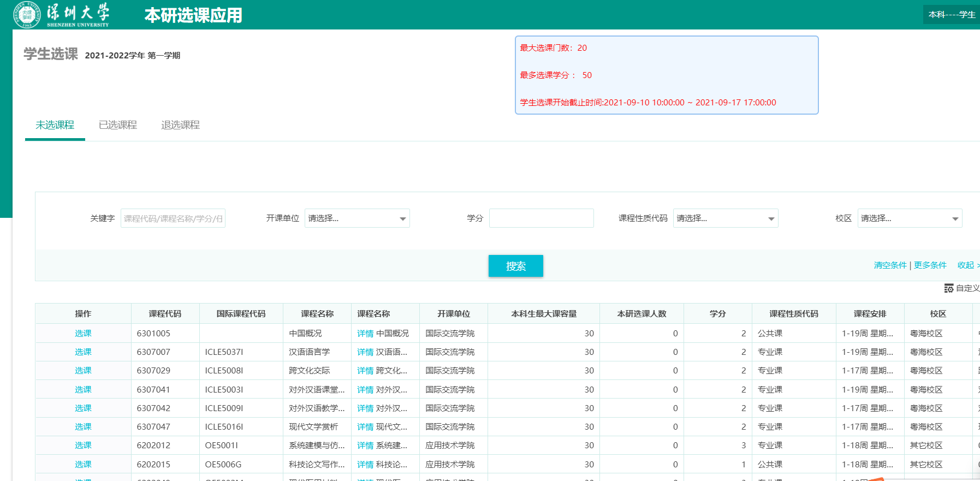The height and width of the screenshot is (481, 980).
Task: Select the 未选课程 tab
Action: [55, 125]
